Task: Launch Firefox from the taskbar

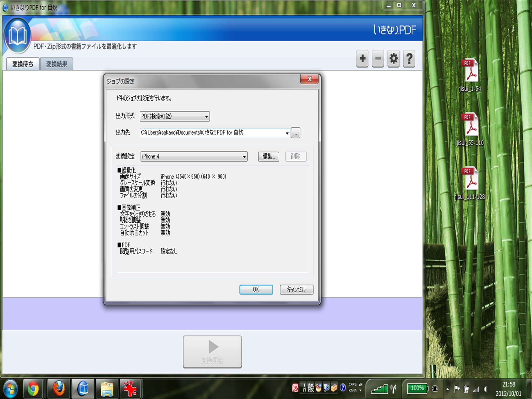Action: 59,388
